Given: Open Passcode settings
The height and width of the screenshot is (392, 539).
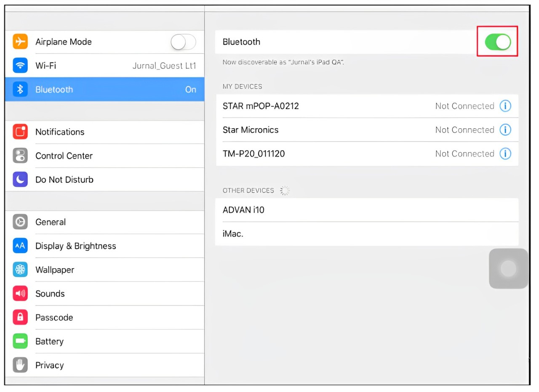Looking at the screenshot, I should [104, 317].
